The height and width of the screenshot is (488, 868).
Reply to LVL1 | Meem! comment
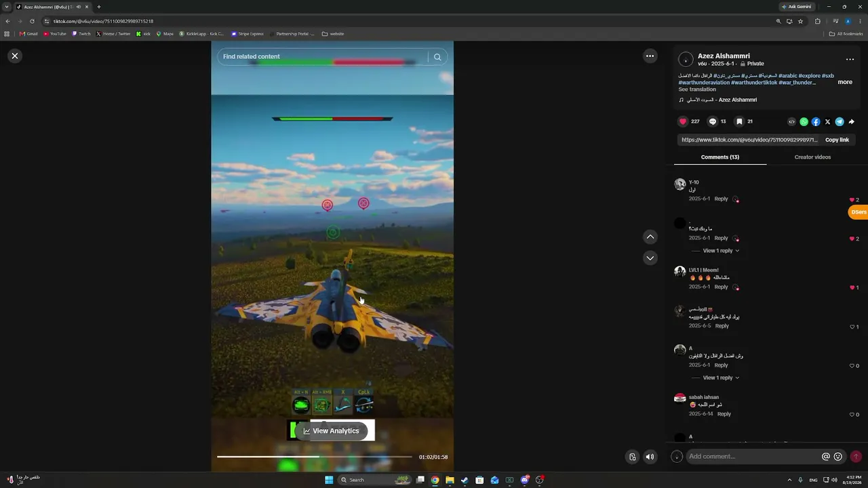click(x=721, y=287)
